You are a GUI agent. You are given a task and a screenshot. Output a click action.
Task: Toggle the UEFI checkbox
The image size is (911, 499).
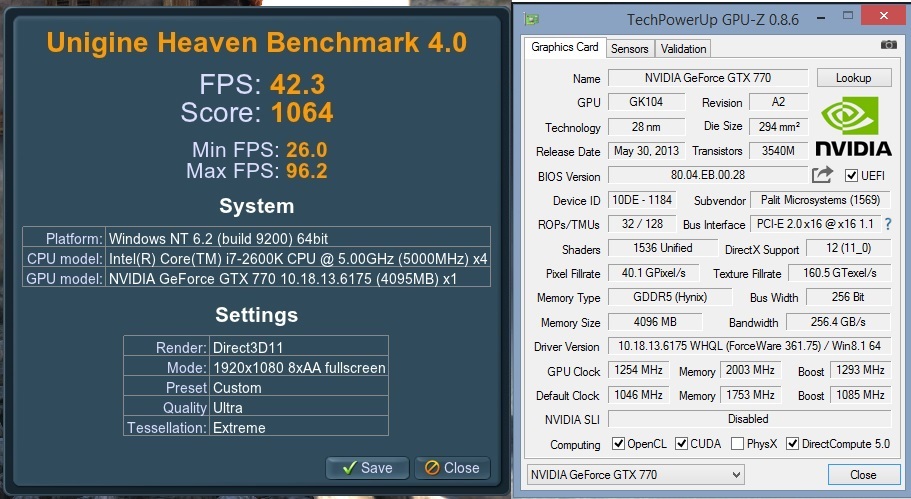[x=851, y=176]
